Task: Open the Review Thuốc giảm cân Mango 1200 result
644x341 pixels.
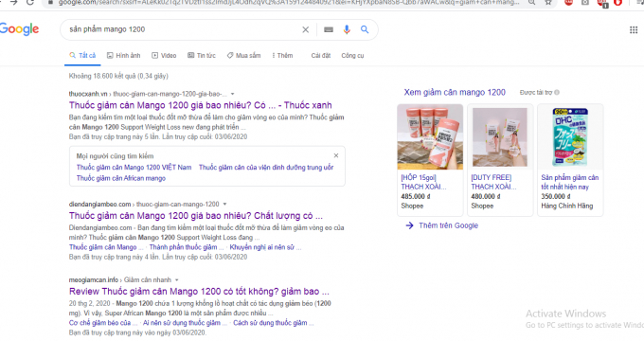Action: 199,292
